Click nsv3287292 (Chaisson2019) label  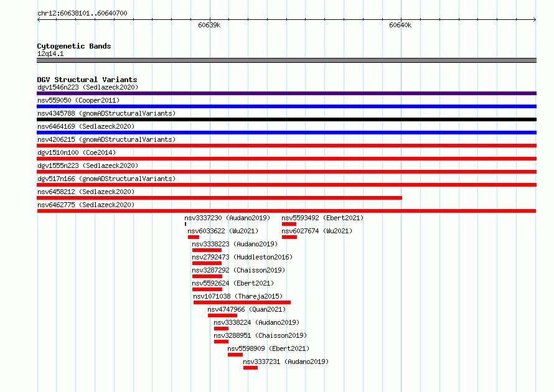click(238, 270)
